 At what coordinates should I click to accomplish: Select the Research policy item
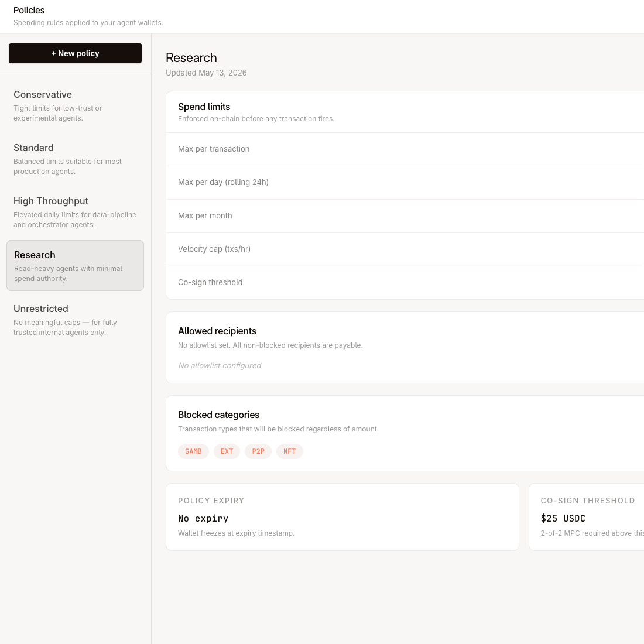tap(75, 266)
